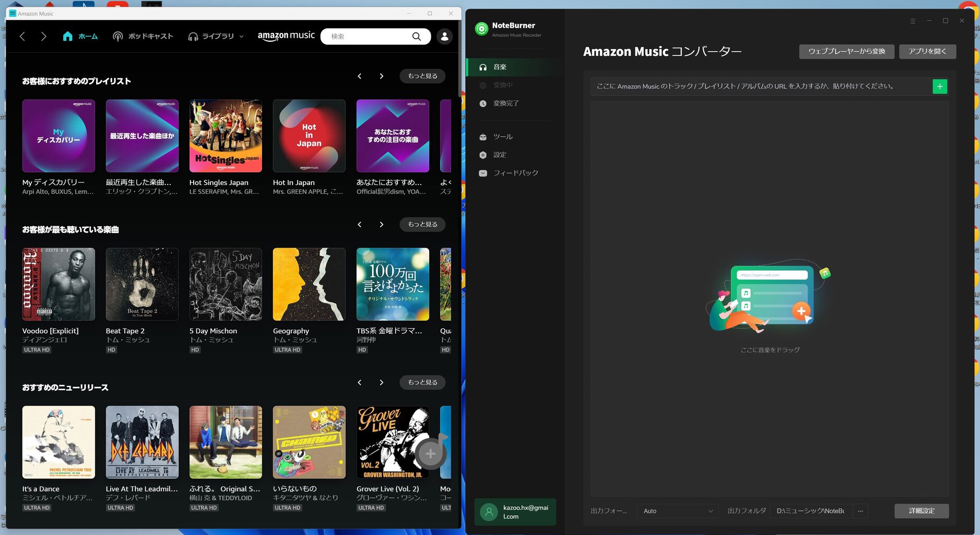Click もっと見る for お客様が最も聴いている楽曲

tap(422, 224)
